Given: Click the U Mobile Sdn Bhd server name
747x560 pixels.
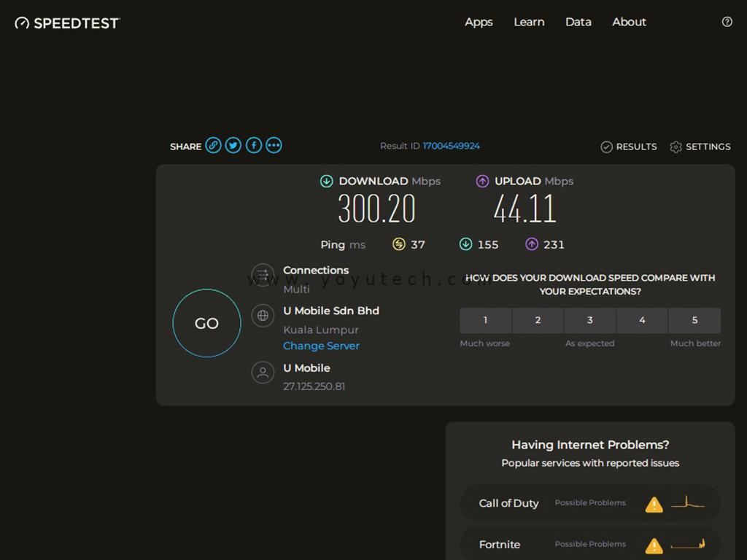Looking at the screenshot, I should pos(331,311).
